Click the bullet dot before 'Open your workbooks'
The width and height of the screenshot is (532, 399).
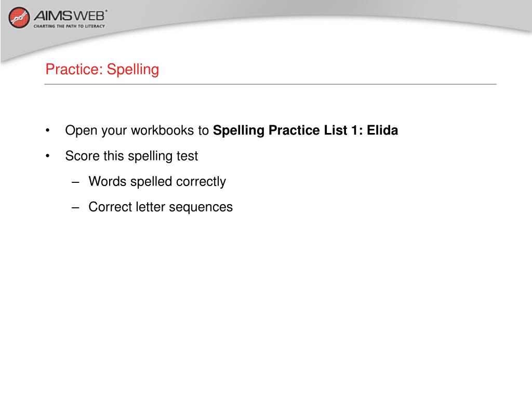tap(47, 130)
